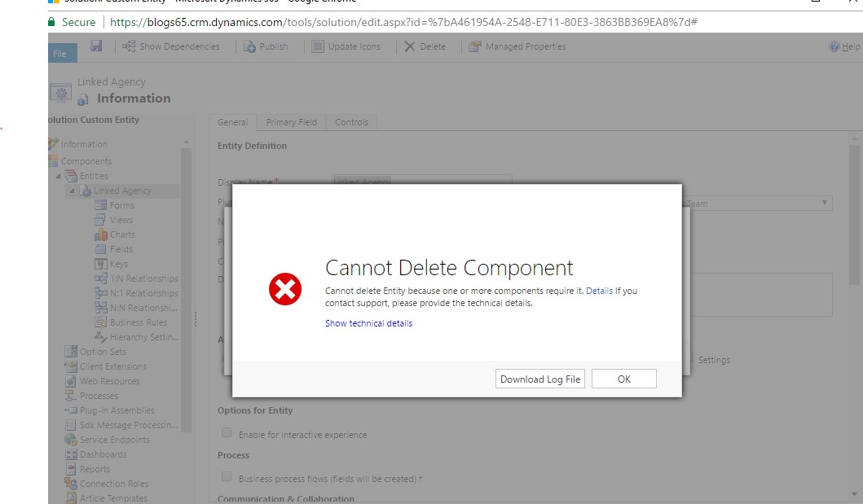Click the Views icon in tree
Image resolution: width=863 pixels, height=504 pixels.
100,220
